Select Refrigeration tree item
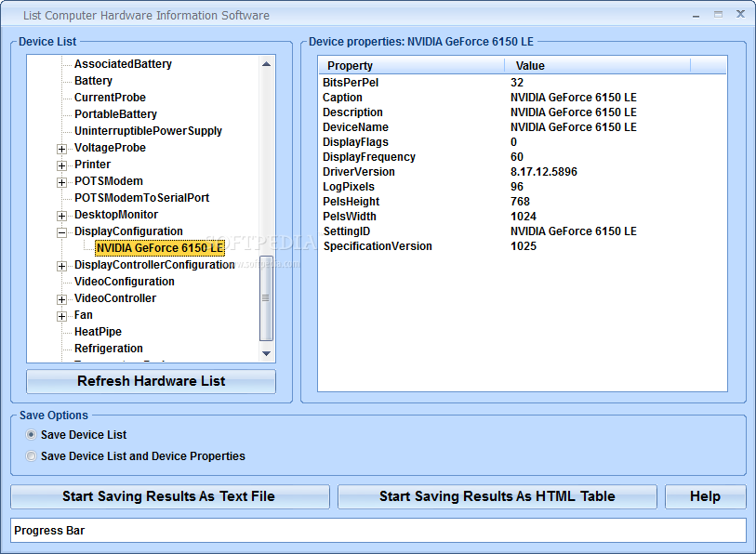This screenshot has height=554, width=756. 109,349
